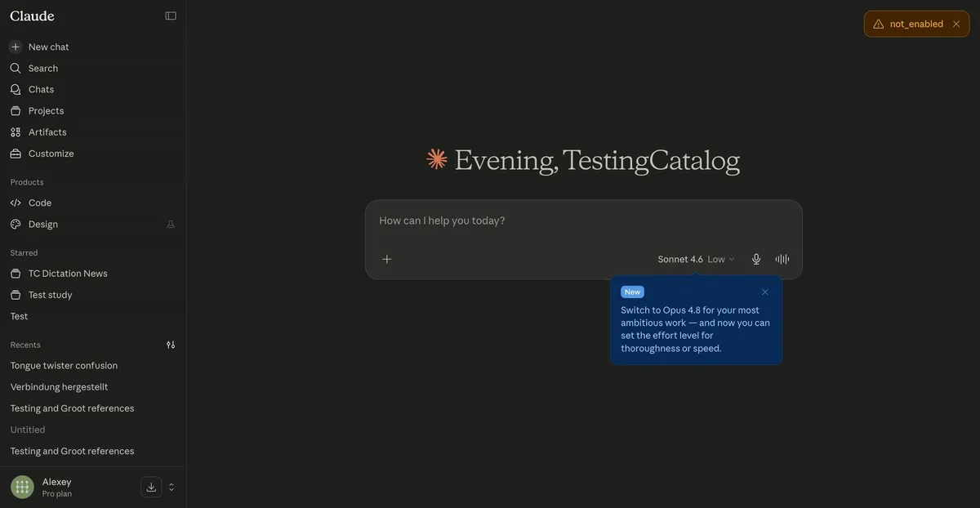
Task: Open the Customize section
Action: tap(93, 153)
